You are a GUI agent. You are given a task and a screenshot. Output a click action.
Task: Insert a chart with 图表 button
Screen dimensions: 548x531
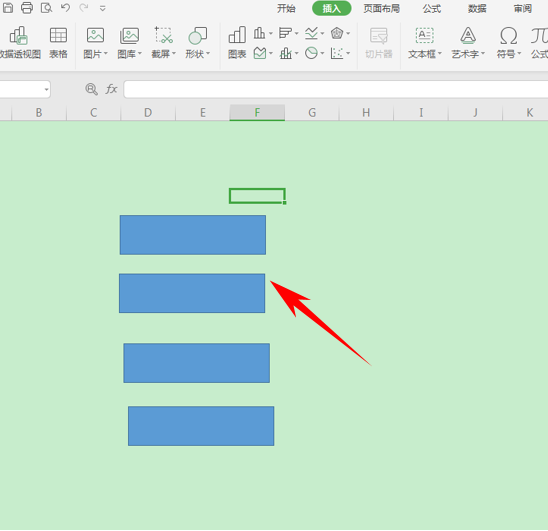pyautogui.click(x=237, y=43)
